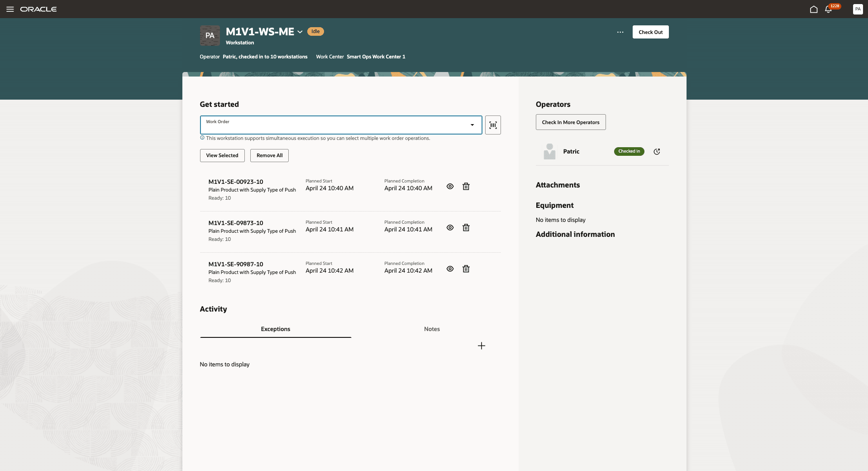View details of M1V1-SE-00923-10 eye icon

(x=450, y=187)
